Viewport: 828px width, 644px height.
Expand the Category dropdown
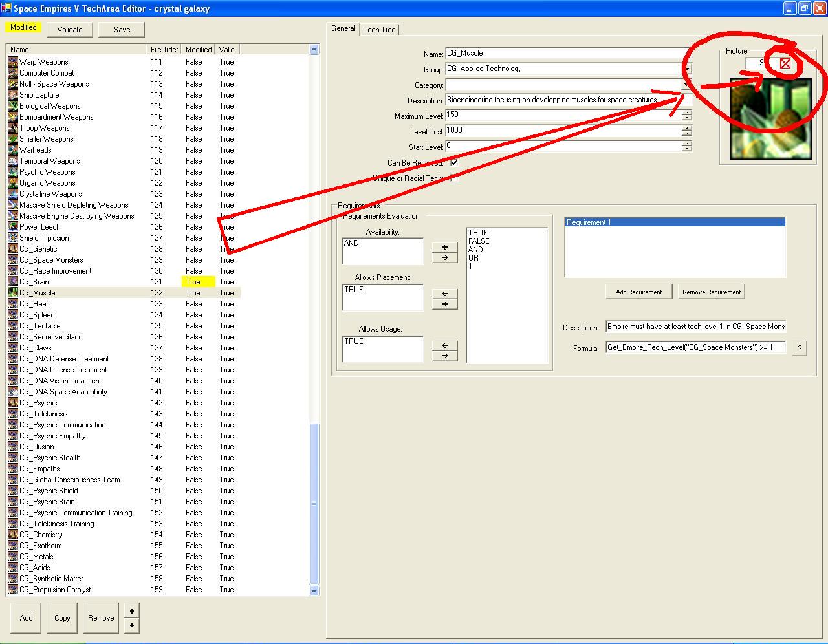pyautogui.click(x=687, y=85)
